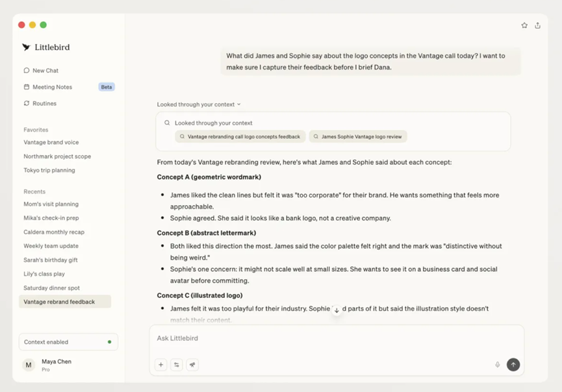This screenshot has width=562, height=392.
Task: Open Tokyo trip planning chat
Action: point(49,170)
